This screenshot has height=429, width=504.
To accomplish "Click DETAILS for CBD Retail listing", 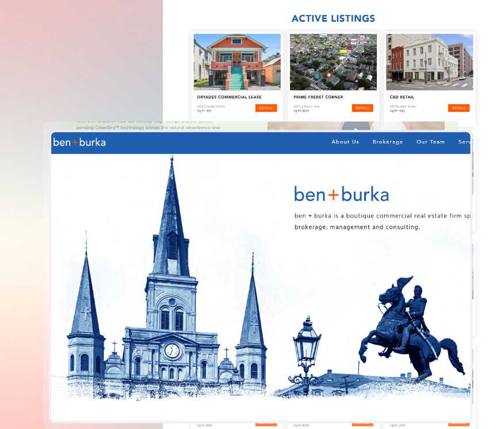I will click(x=459, y=108).
